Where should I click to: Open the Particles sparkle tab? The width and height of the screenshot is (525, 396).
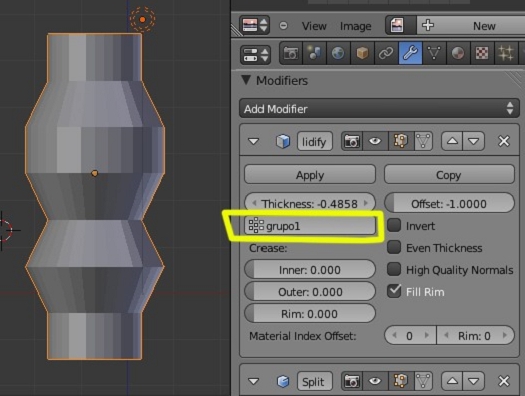[x=506, y=53]
